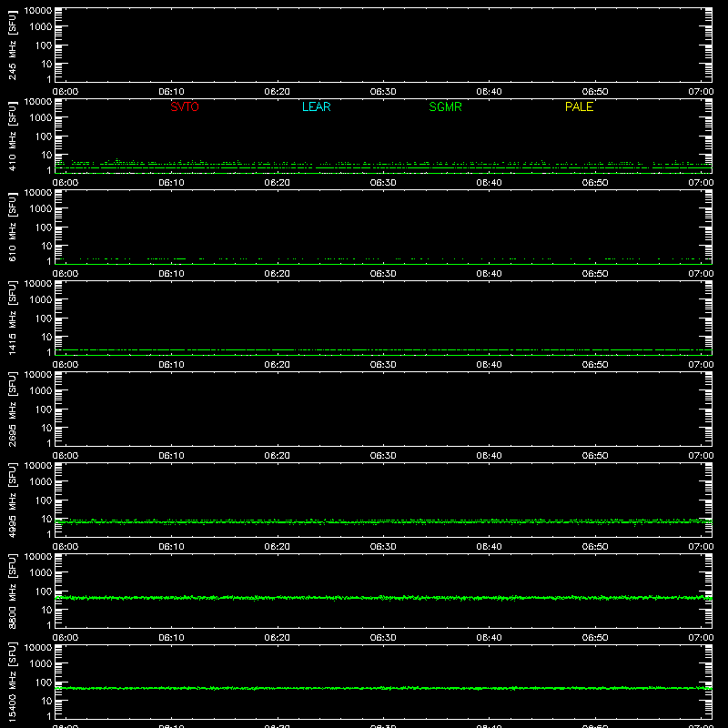
Task: Select the 410 MHz [SFU] axis title
Action: [x=12, y=136]
